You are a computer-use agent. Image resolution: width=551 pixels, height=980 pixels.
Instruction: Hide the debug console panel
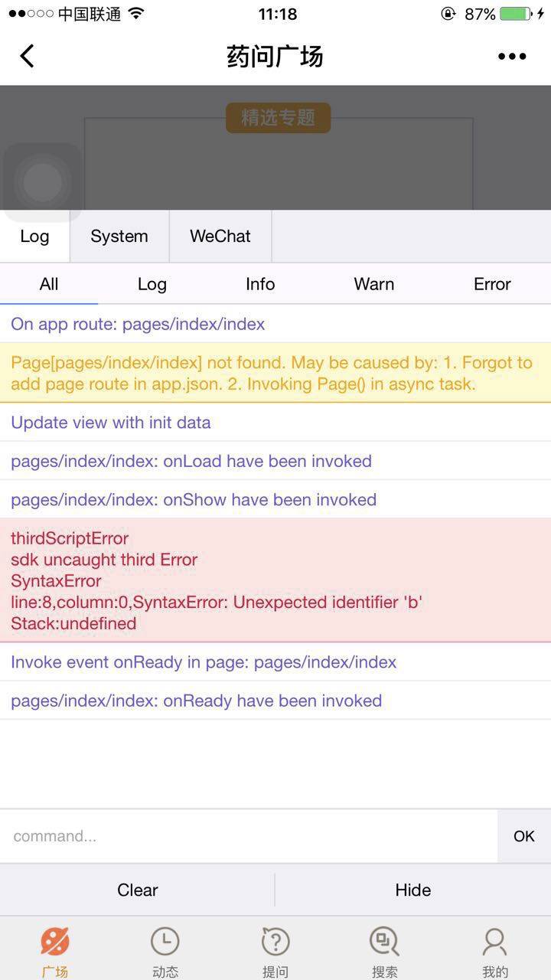click(x=413, y=890)
